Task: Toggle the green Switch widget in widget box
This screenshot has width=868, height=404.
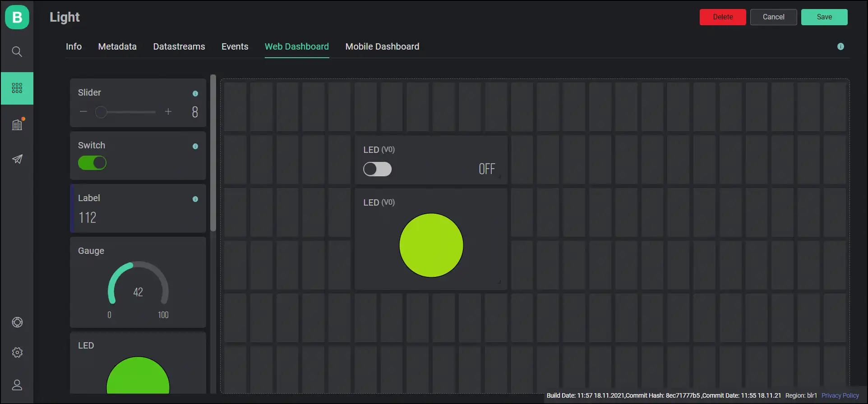Action: pyautogui.click(x=92, y=163)
